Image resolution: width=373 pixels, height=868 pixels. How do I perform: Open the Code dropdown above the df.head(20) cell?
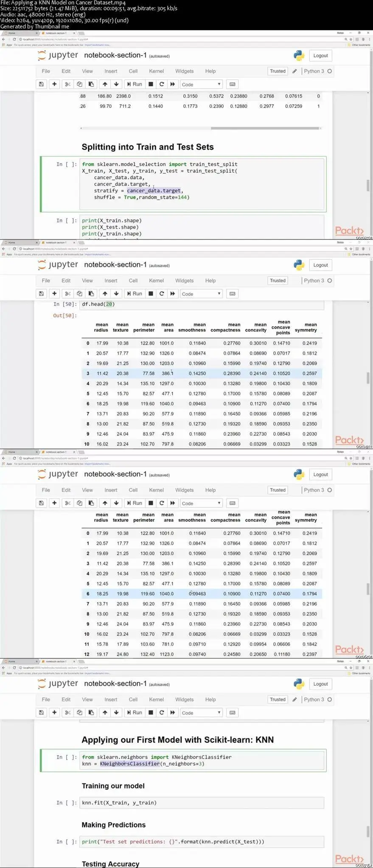201,294
